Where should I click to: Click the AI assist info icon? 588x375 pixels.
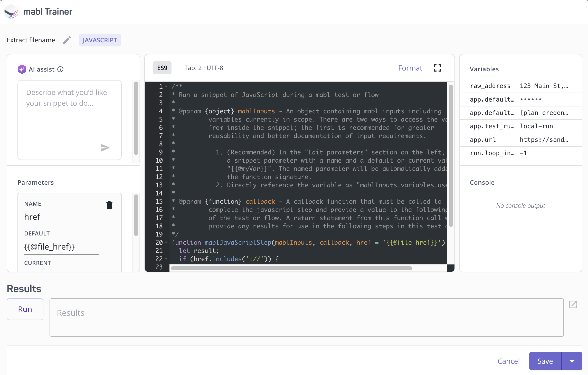click(x=61, y=69)
